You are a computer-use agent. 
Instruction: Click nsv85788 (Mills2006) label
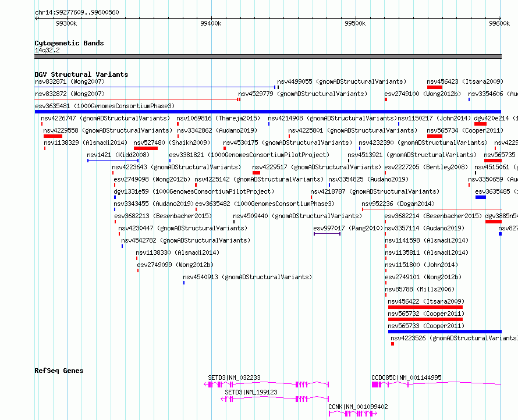pyautogui.click(x=420, y=289)
